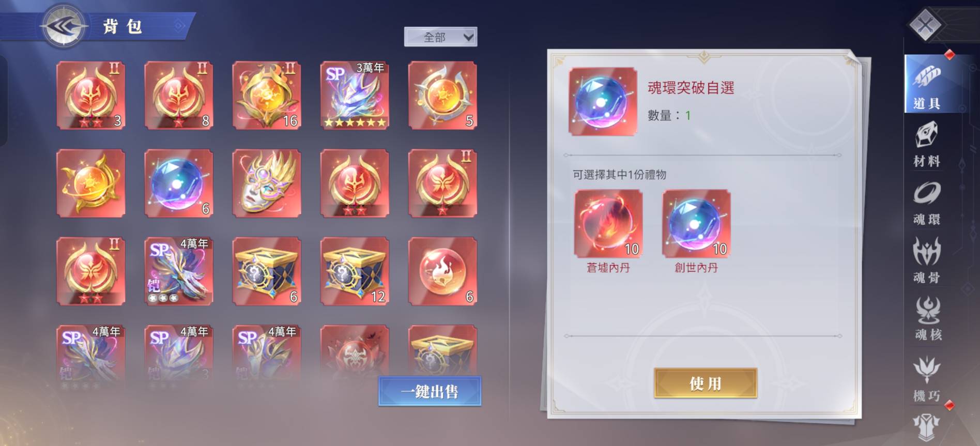Open the 魂核 category icon
Viewport: 980px width, 446px height.
click(x=928, y=319)
